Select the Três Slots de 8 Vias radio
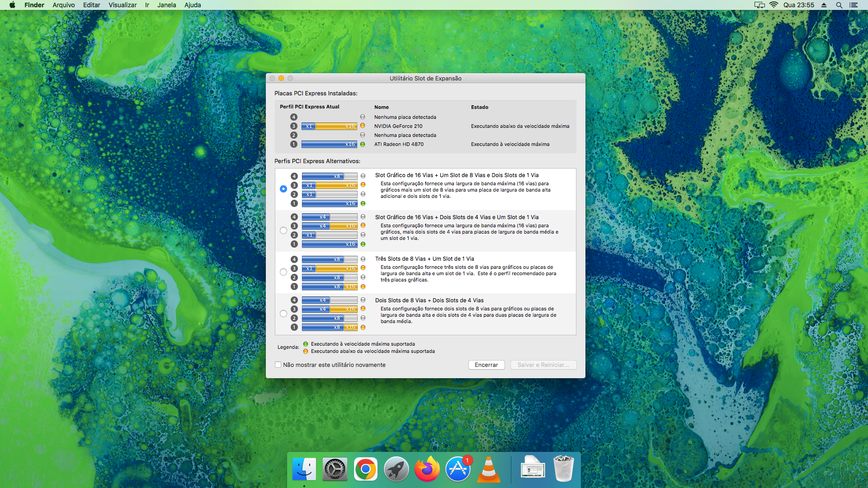 [x=283, y=272]
